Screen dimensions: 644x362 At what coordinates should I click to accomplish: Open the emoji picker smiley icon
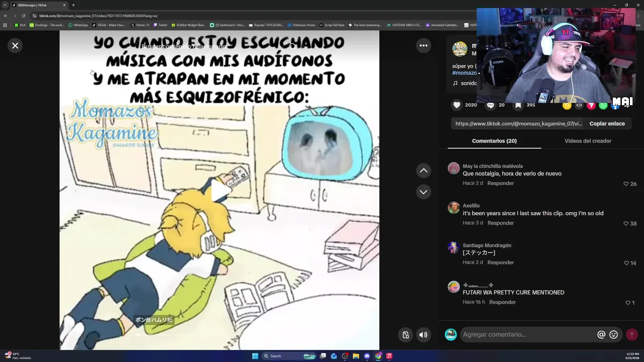614,335
